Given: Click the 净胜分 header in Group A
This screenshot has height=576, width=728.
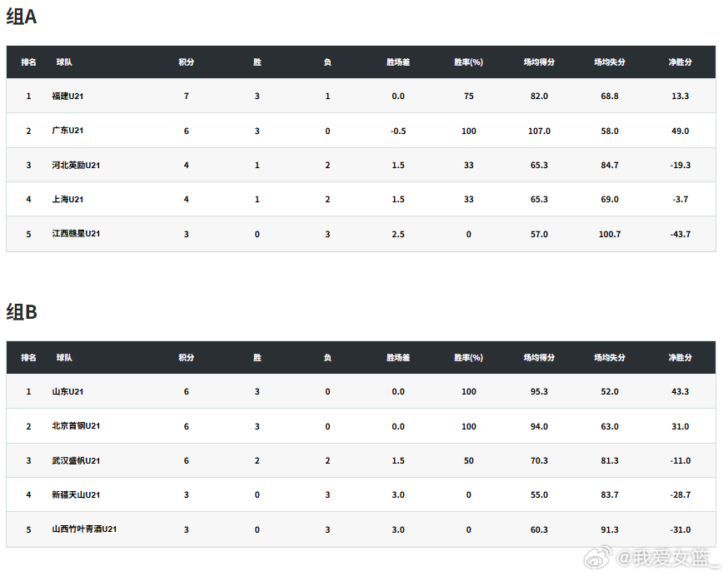Looking at the screenshot, I should (x=681, y=62).
